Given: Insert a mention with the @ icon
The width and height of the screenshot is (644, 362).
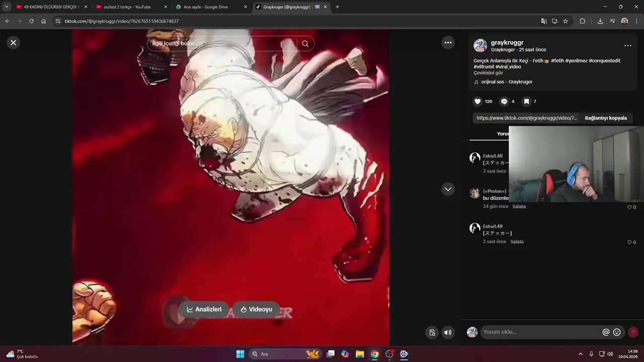Looking at the screenshot, I should [x=606, y=332].
